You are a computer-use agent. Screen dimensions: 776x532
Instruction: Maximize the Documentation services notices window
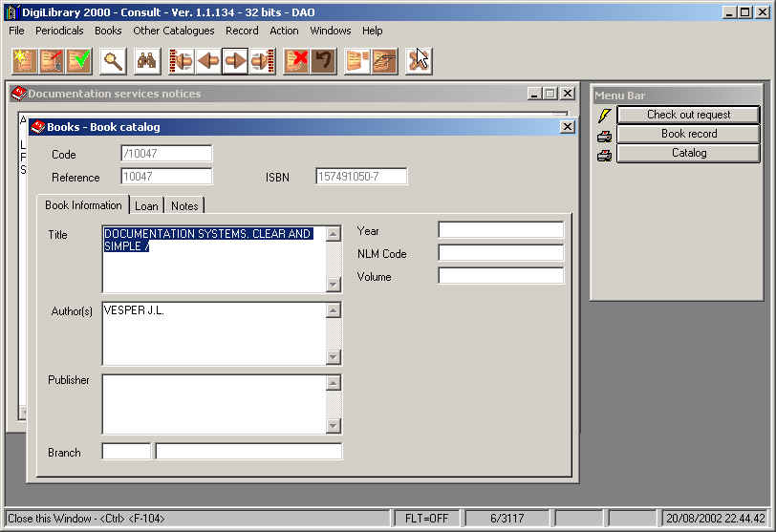point(550,94)
